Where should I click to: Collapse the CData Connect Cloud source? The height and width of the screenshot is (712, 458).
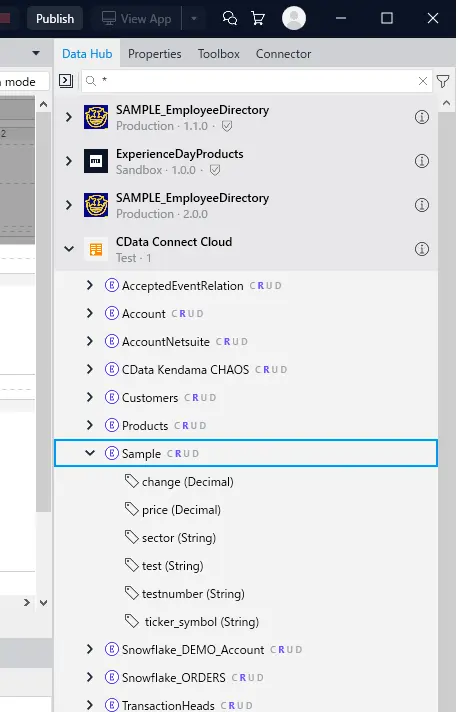tap(69, 249)
